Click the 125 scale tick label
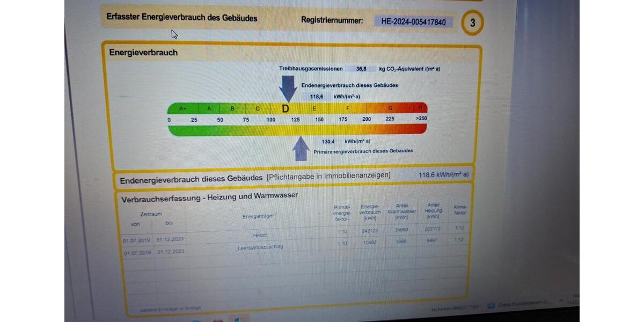 coord(295,119)
